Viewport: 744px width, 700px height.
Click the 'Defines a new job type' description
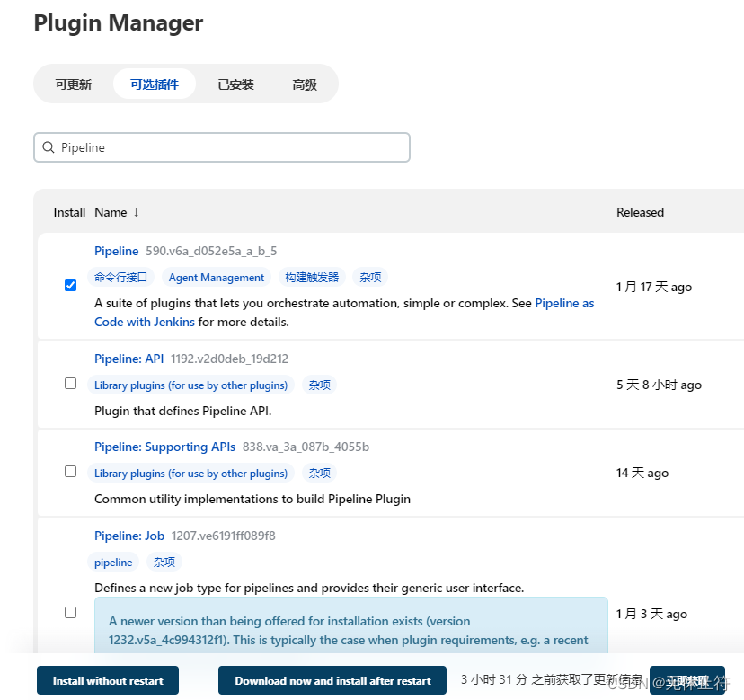pos(309,588)
